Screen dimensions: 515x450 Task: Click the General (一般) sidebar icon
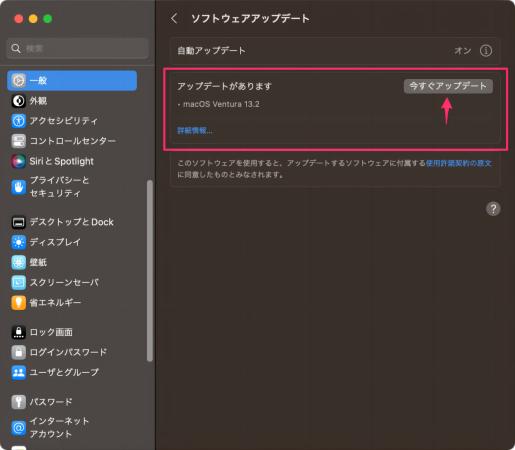tap(19, 80)
